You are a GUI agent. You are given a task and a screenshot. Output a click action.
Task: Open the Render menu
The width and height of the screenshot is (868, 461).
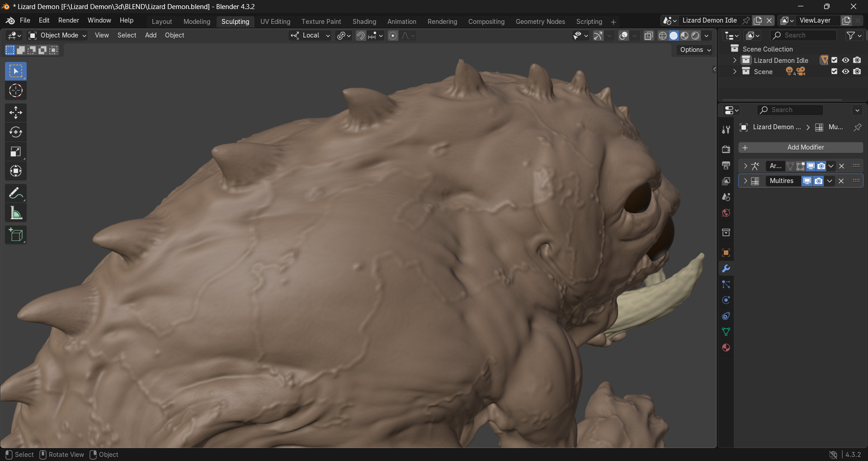[x=69, y=20]
